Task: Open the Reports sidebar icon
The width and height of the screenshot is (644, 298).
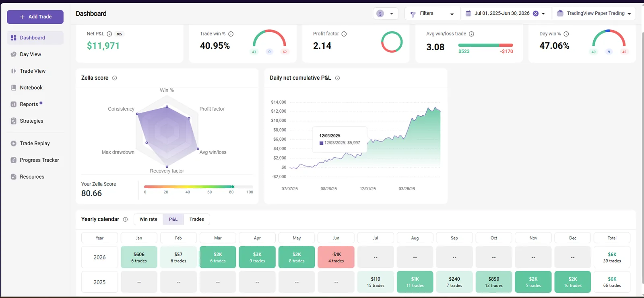Action: pyautogui.click(x=13, y=104)
